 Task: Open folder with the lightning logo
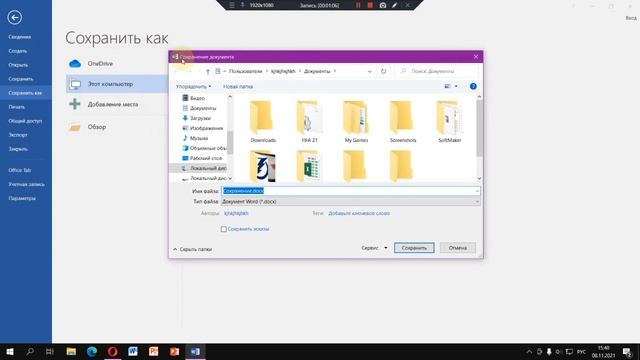click(x=263, y=166)
